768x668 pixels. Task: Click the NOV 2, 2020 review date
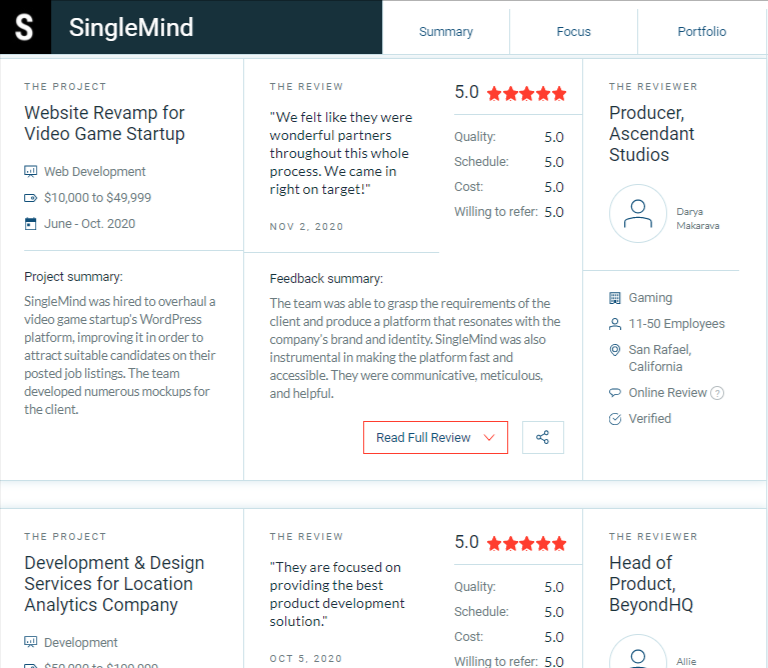(x=306, y=227)
